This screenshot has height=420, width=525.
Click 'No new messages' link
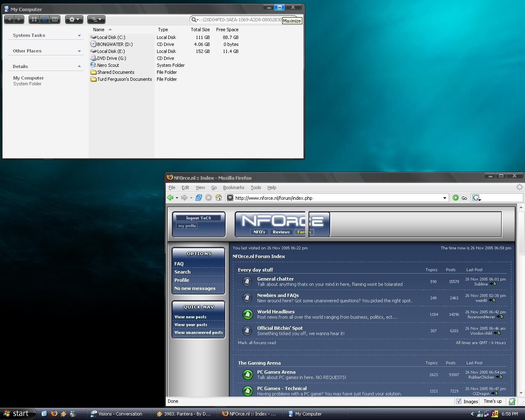[195, 288]
